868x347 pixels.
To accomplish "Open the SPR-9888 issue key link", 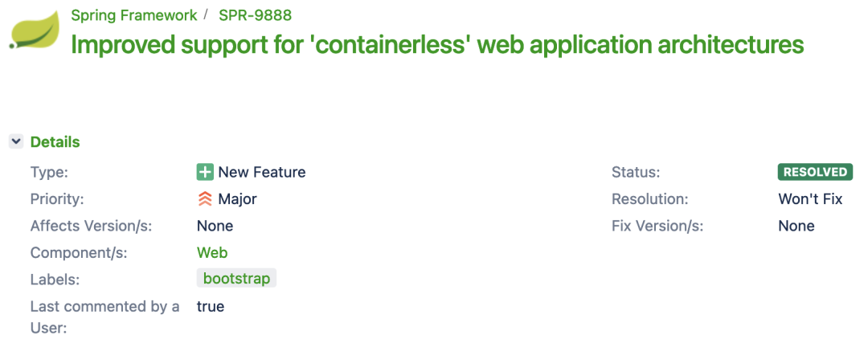I will [256, 15].
